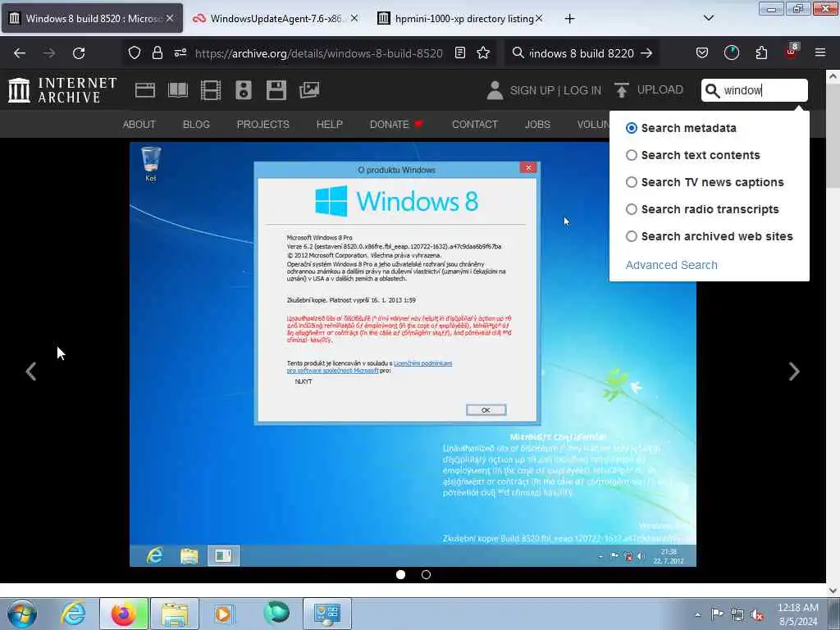Click the browser address bar URL
The image size is (840, 630).
coord(319,53)
